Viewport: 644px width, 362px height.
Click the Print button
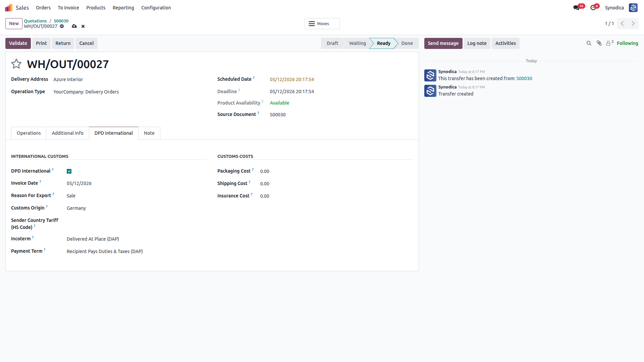pos(41,43)
